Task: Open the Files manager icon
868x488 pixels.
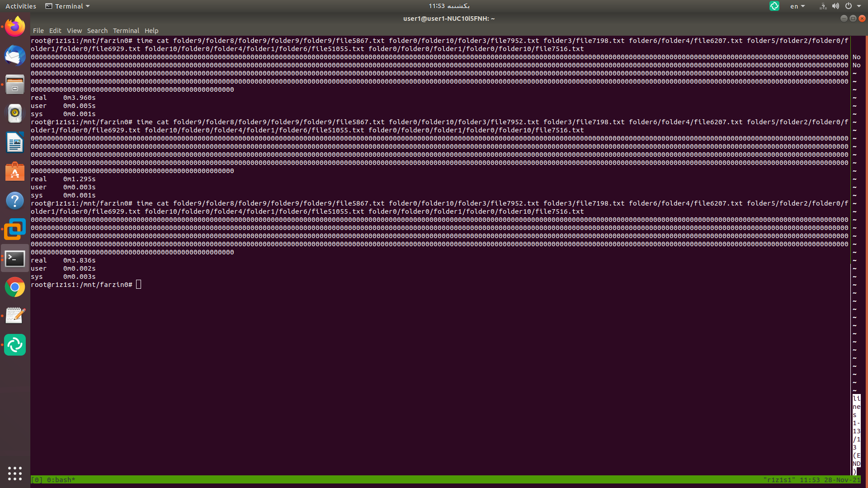Action: click(15, 84)
